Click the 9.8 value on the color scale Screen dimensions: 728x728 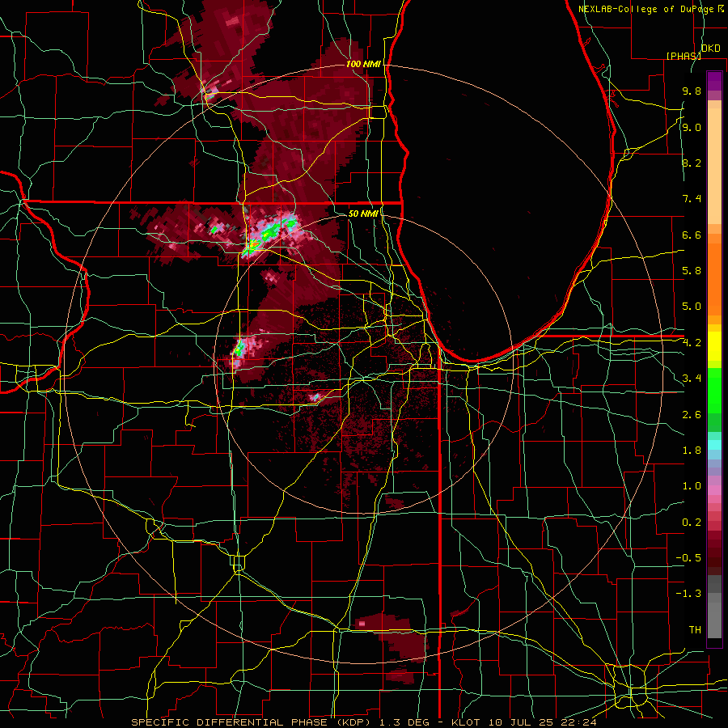[692, 91]
